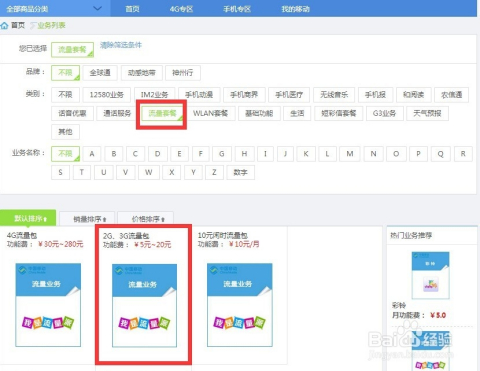Open the 彩铃 recommended service link

[399, 305]
